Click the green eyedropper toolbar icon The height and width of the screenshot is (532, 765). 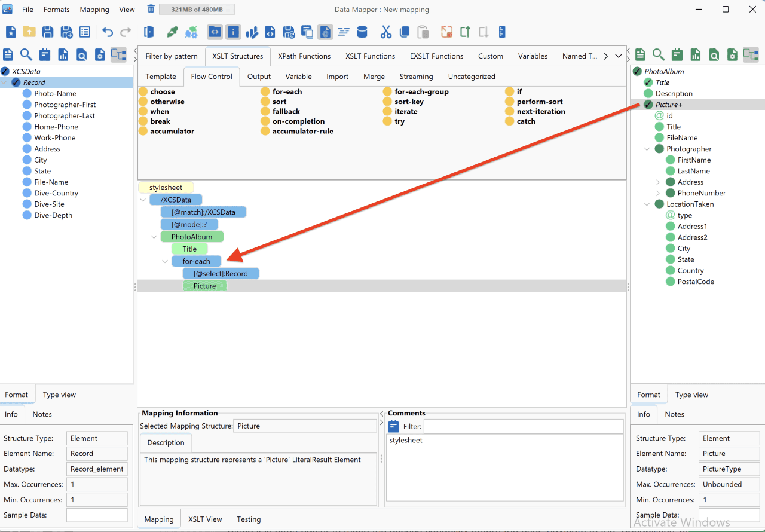coord(173,32)
